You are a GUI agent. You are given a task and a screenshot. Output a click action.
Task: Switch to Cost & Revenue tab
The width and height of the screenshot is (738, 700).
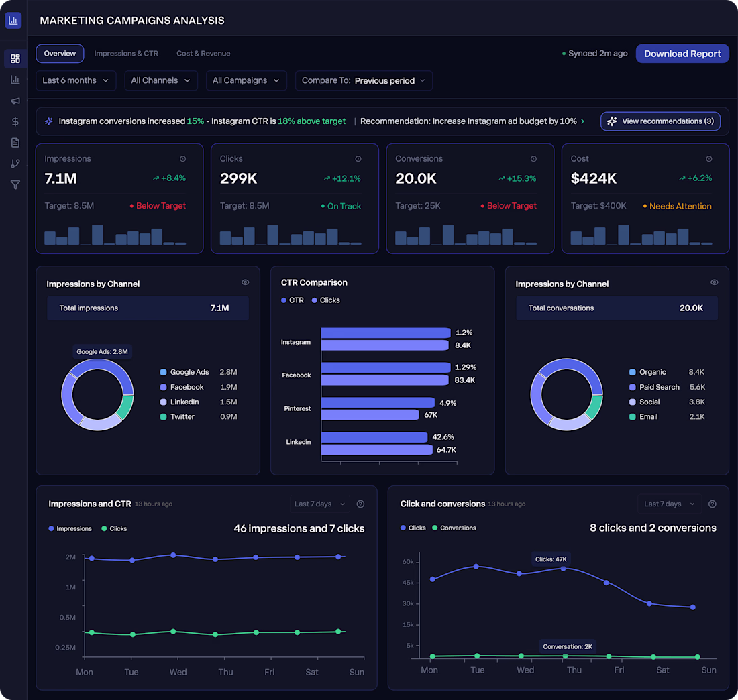pyautogui.click(x=203, y=54)
